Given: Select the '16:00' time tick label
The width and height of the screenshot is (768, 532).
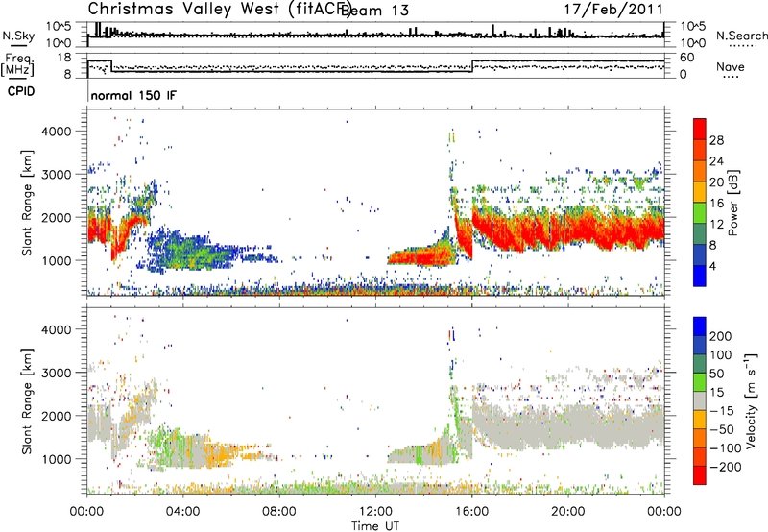Looking at the screenshot, I should [471, 512].
